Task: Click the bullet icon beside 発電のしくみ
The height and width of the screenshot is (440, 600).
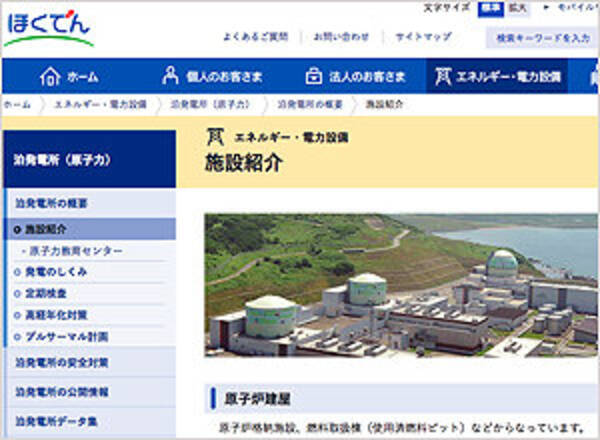Action: [x=17, y=272]
